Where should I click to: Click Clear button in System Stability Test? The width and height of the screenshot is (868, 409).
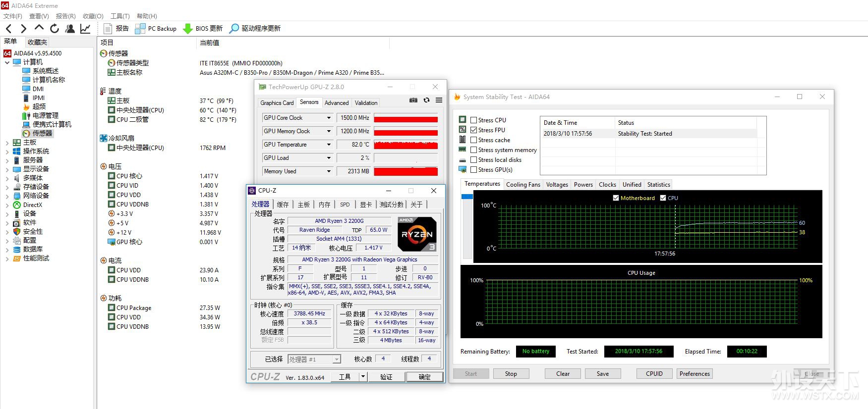point(563,374)
